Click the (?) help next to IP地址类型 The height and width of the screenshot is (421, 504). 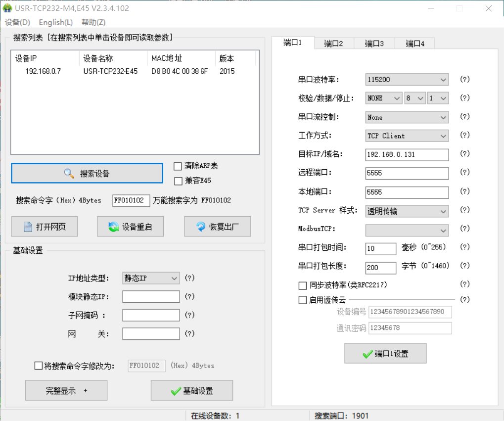(189, 278)
